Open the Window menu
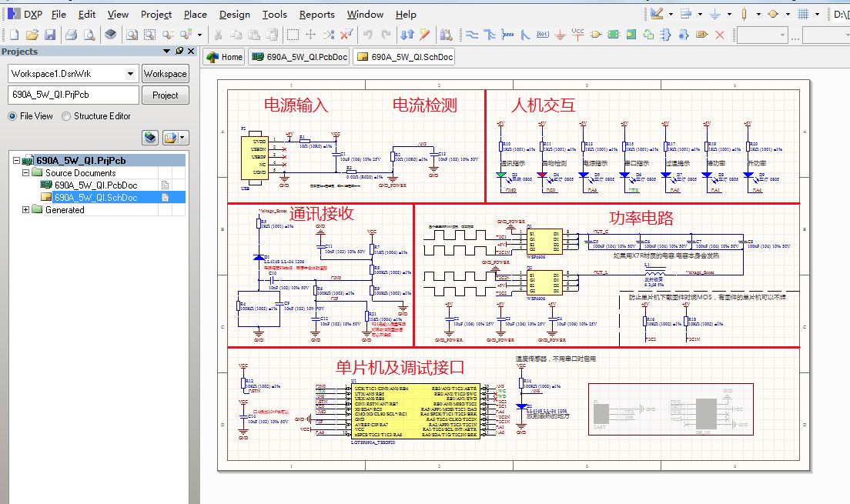 click(x=366, y=15)
